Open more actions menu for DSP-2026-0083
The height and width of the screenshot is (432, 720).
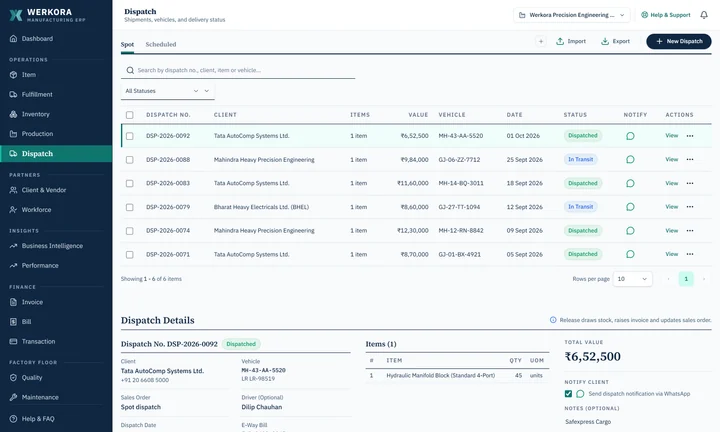click(690, 183)
